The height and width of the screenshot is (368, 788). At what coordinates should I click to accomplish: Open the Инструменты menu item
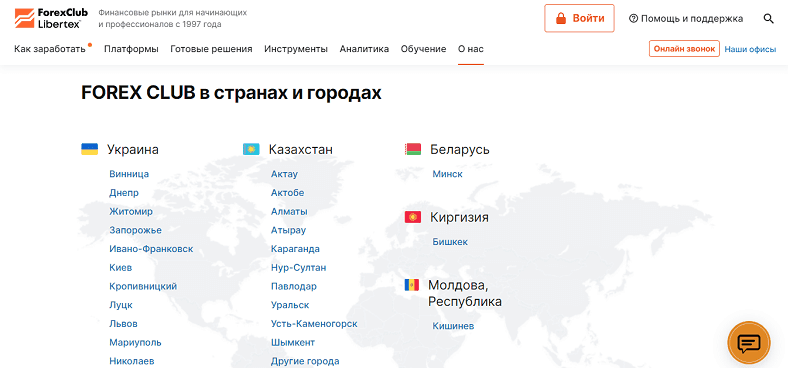(x=296, y=49)
